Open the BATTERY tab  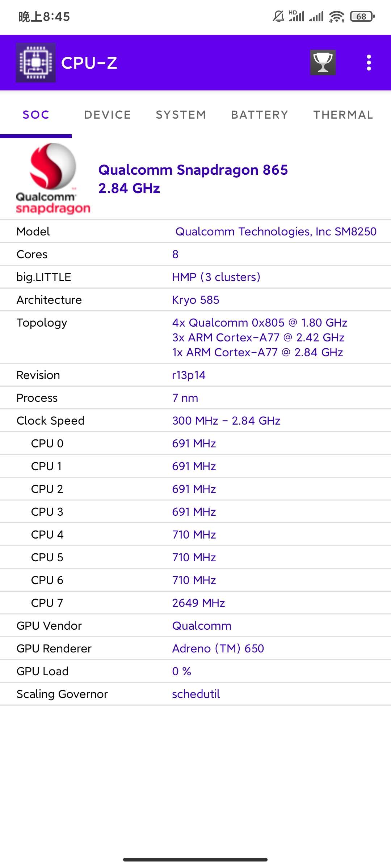pos(260,115)
